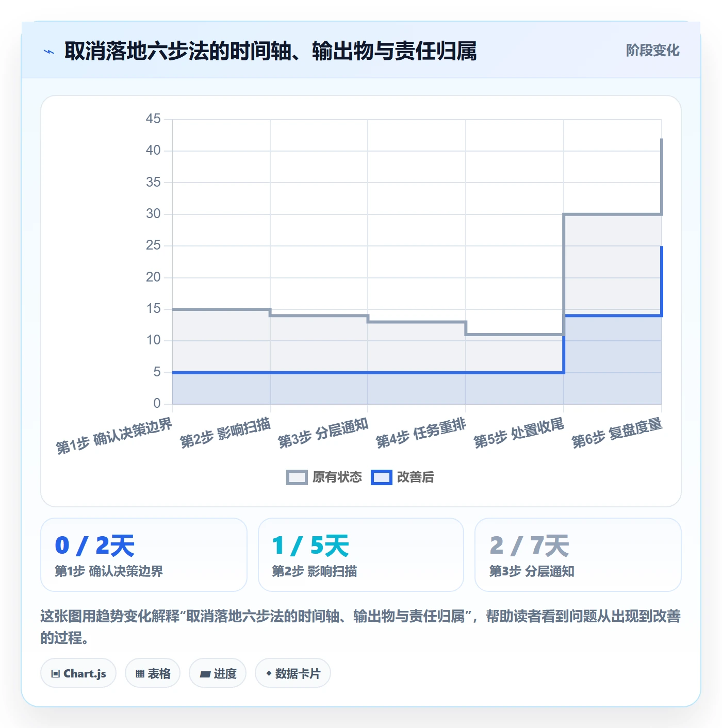
Task: Click the bar icon in 进度 tag
Action: tap(205, 674)
